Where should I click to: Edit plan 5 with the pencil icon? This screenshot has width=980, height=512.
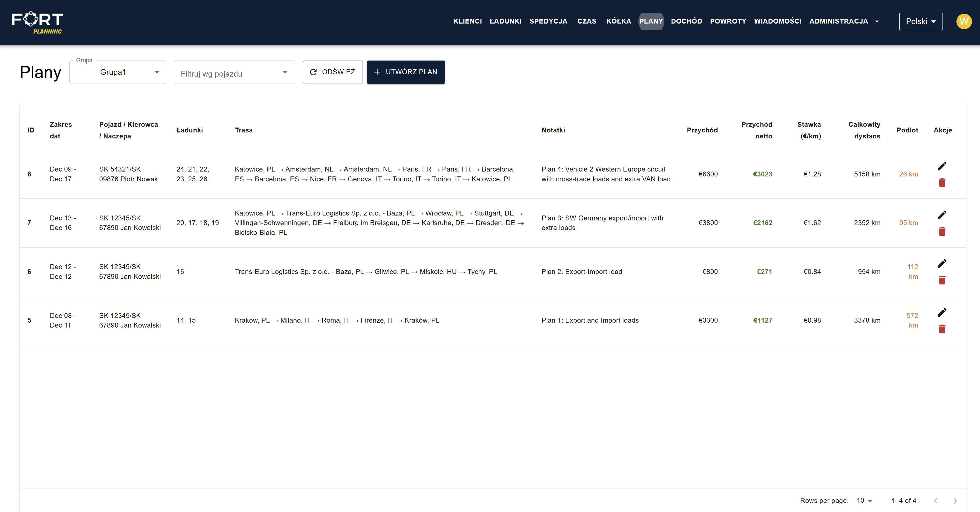click(941, 312)
